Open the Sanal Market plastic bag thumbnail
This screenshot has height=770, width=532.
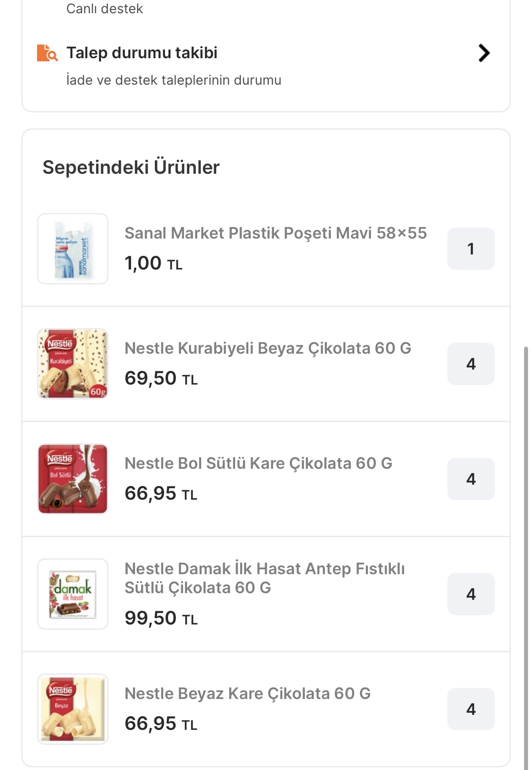73,249
